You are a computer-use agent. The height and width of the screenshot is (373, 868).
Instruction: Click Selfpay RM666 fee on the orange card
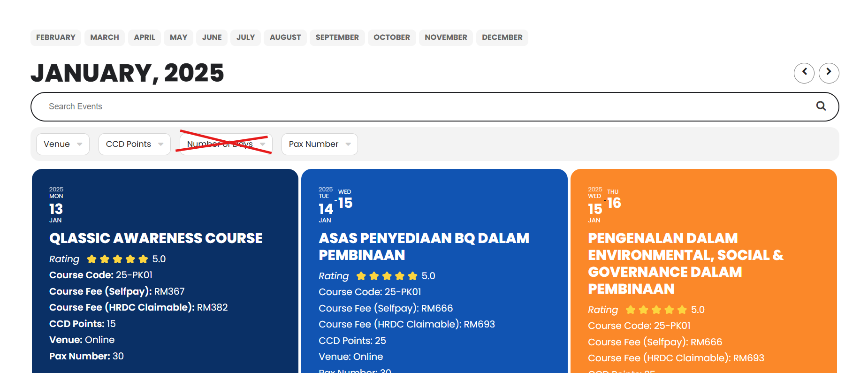655,342
